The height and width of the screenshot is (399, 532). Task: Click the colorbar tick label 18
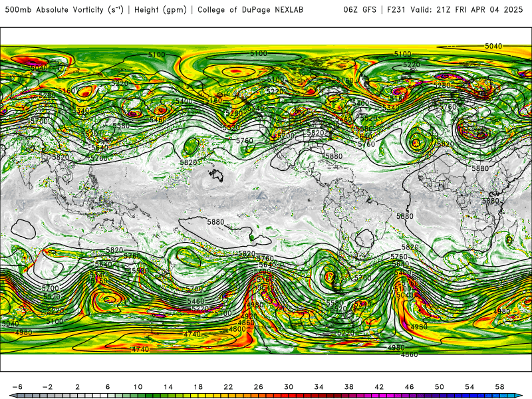[x=198, y=387]
